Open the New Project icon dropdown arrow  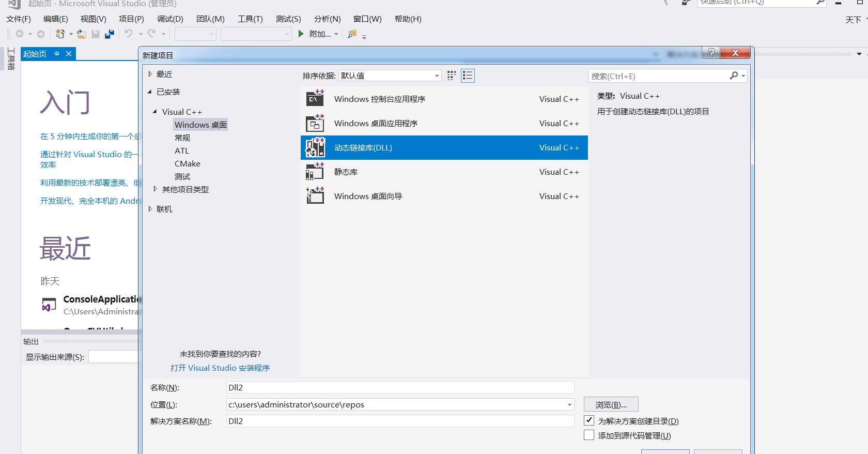pyautogui.click(x=71, y=34)
